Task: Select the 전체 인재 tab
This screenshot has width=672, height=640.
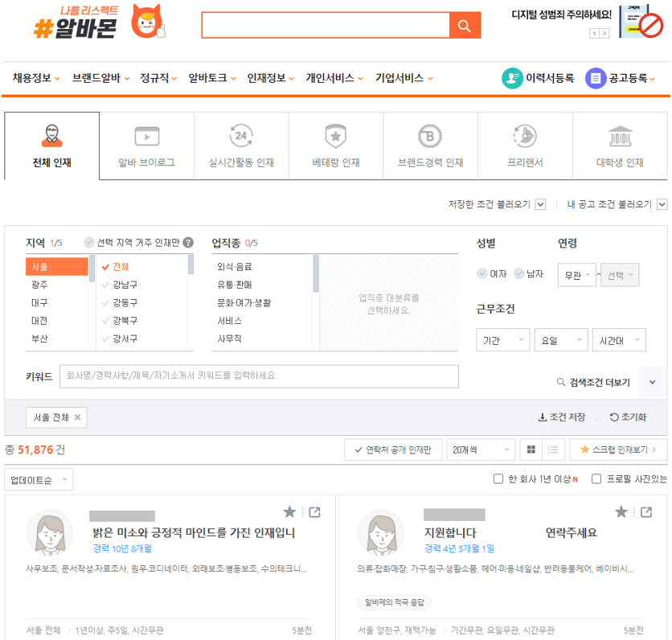Action: 52,146
